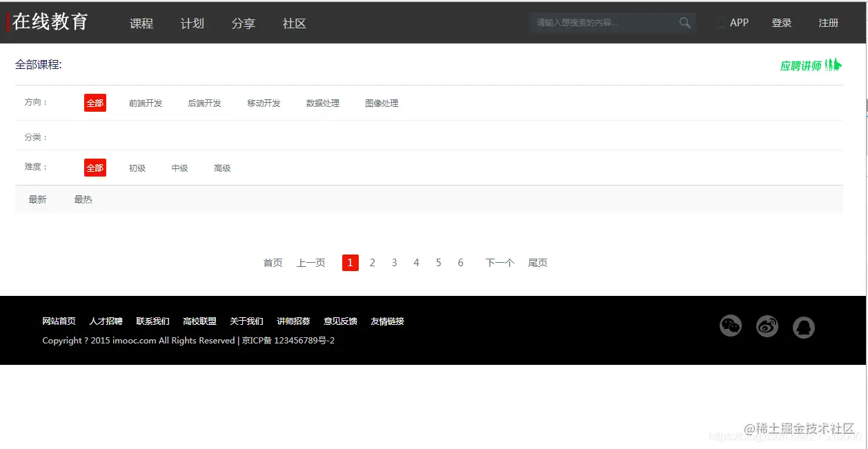Image resolution: width=868 pixels, height=449 pixels.
Task: Click the 在线教育 site logo
Action: click(51, 21)
